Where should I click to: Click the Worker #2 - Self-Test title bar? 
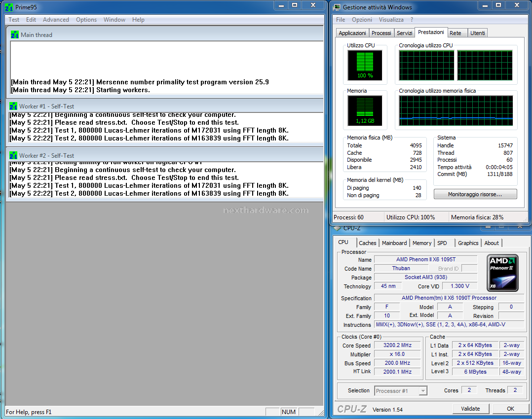(x=165, y=155)
